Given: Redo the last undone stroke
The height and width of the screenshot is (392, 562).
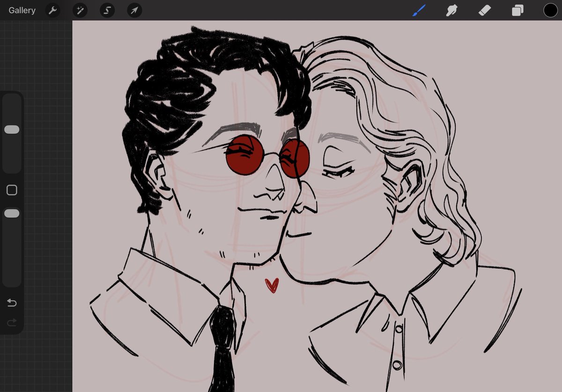Looking at the screenshot, I should pyautogui.click(x=12, y=322).
